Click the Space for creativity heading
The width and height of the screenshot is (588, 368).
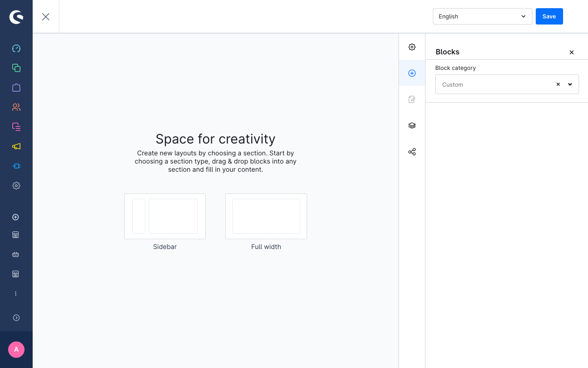tap(216, 139)
